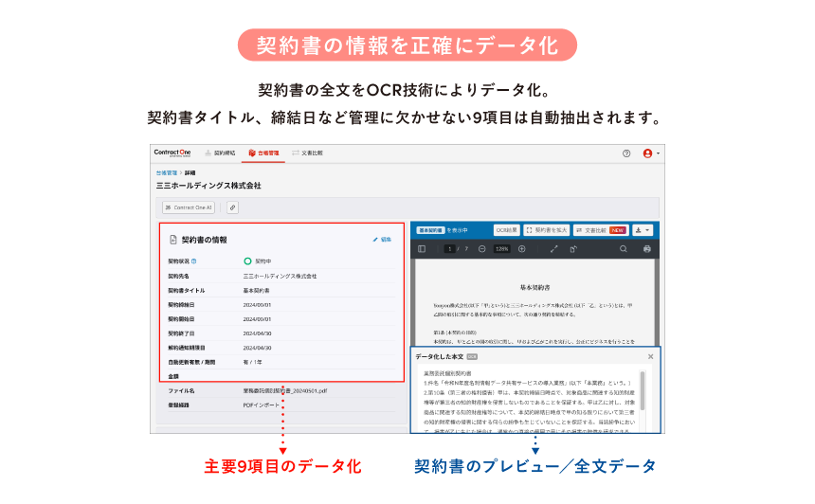
Task: Toggle the PDF viewer sidebar panel
Action: pos(422,249)
